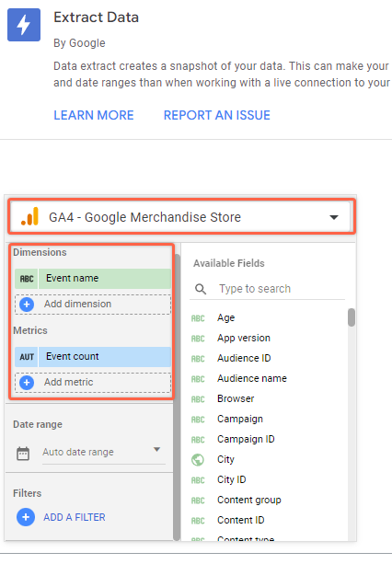This screenshot has height=564, width=392.
Task: Select the Event name dimension chip
Action: pyautogui.click(x=93, y=279)
